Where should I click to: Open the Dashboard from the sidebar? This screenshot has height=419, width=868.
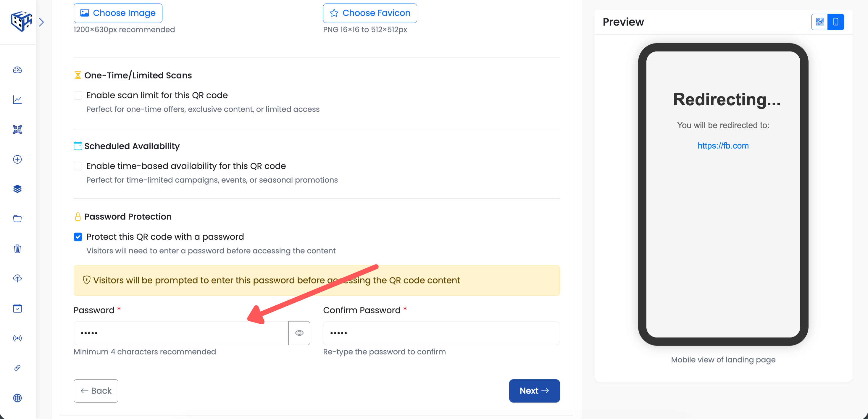click(x=17, y=70)
